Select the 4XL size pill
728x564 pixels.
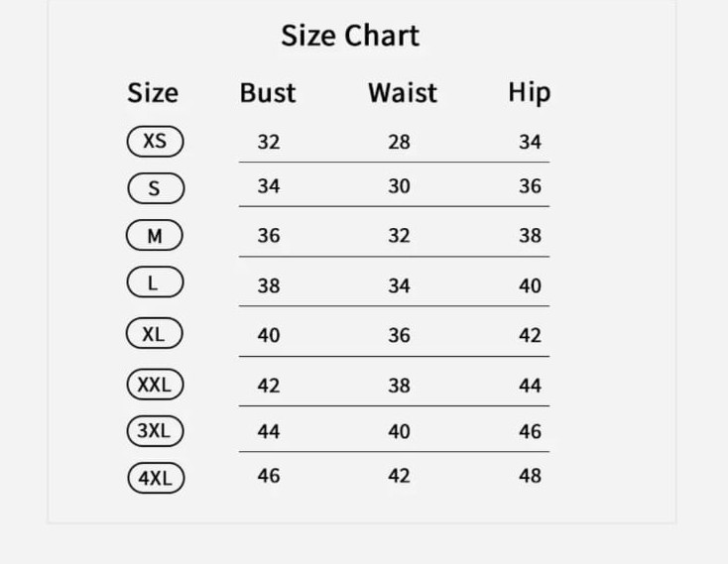(x=155, y=478)
